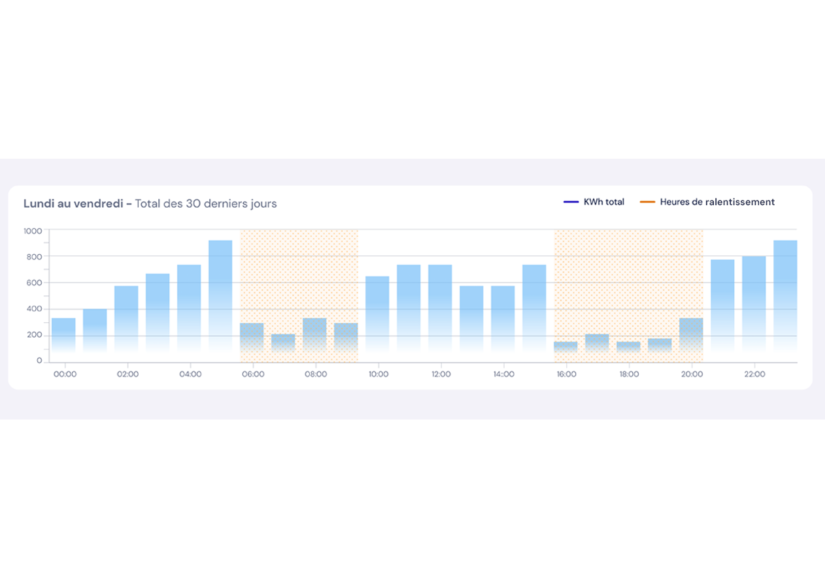Click the "Lundi au vendredi" chart title
The image size is (825, 575).
77,203
